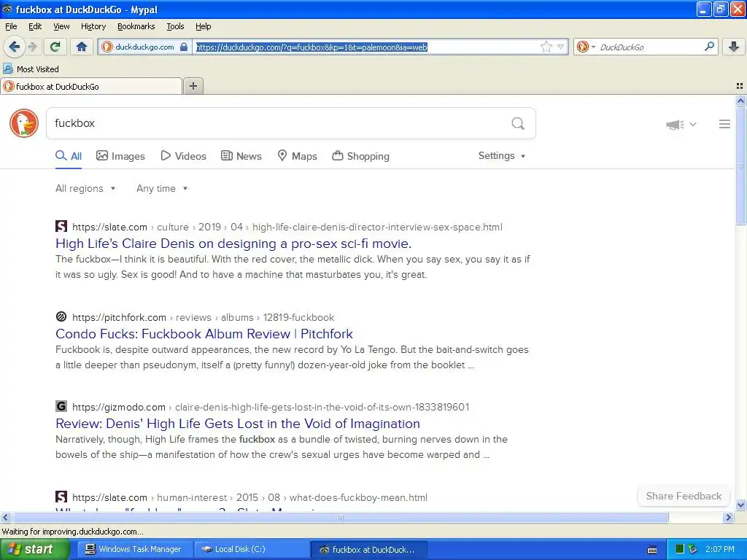Viewport: 747px width, 560px height.
Task: Click the Forward navigation arrow
Action: pyautogui.click(x=32, y=47)
